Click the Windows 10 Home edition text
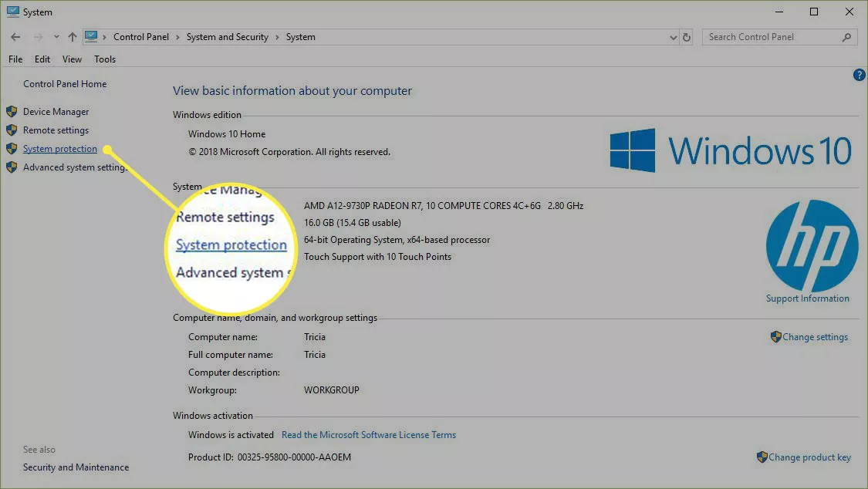 click(227, 134)
